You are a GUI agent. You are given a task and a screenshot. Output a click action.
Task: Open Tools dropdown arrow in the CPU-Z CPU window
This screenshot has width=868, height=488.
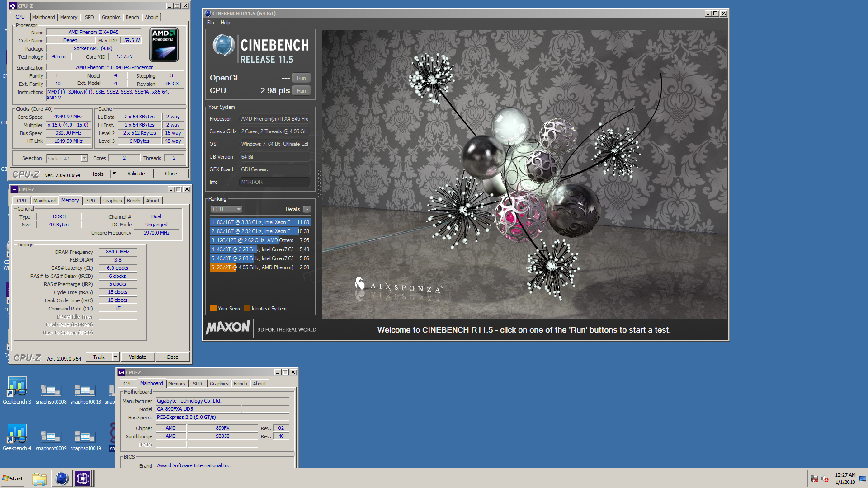coord(114,174)
